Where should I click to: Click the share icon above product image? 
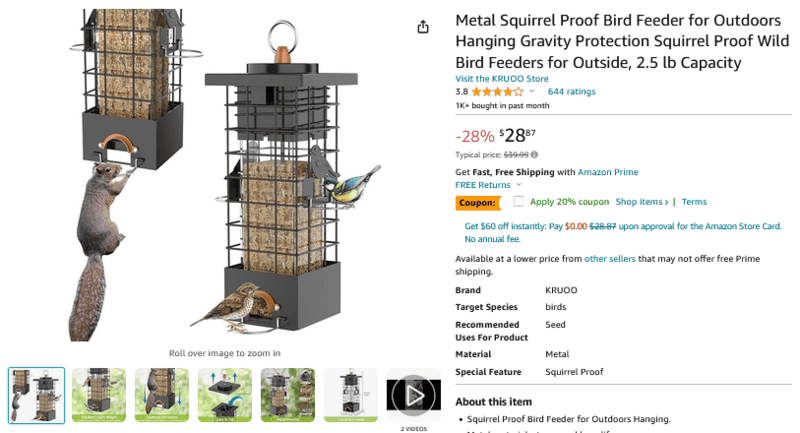pos(423,27)
